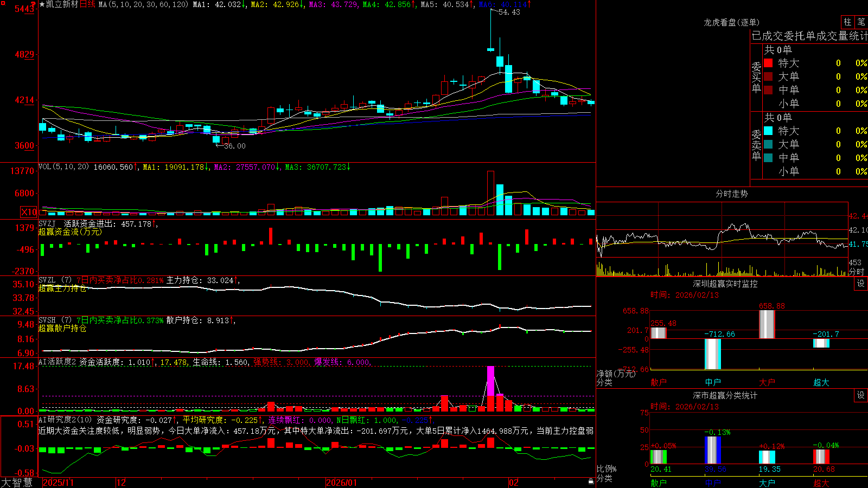
Task: Click the red square icon at top-left corner
Action: coord(3,3)
